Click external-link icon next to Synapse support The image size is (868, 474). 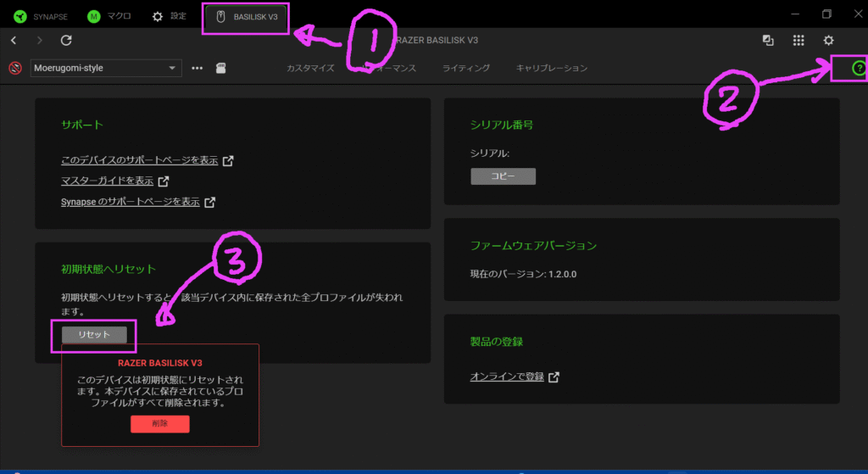[x=210, y=202]
